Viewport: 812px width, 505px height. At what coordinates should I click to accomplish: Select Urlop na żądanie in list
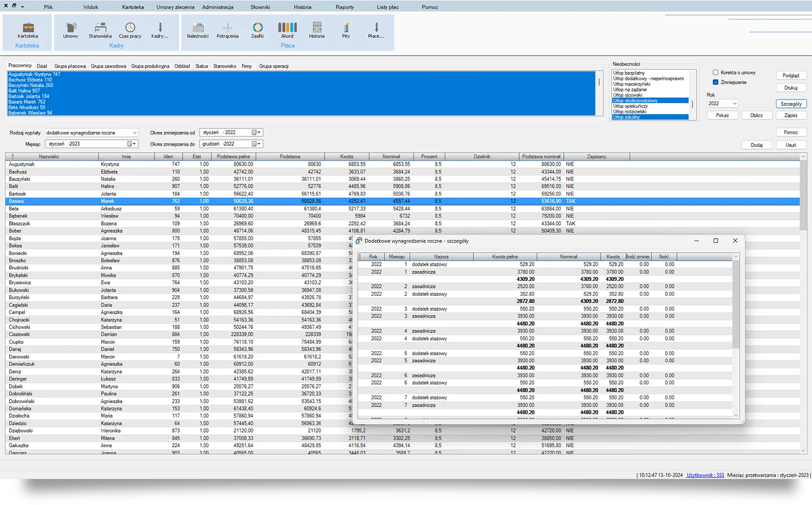(x=650, y=89)
